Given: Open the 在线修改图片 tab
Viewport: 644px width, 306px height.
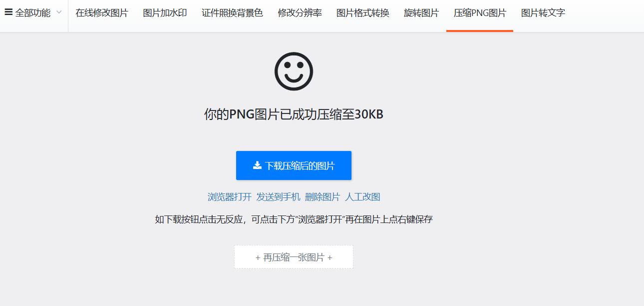Looking at the screenshot, I should tap(102, 13).
